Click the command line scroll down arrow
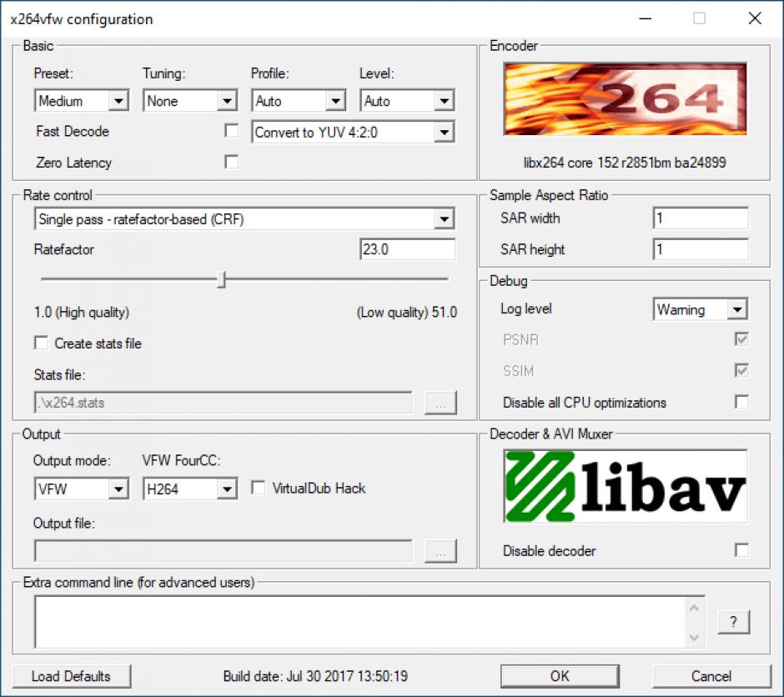 694,637
